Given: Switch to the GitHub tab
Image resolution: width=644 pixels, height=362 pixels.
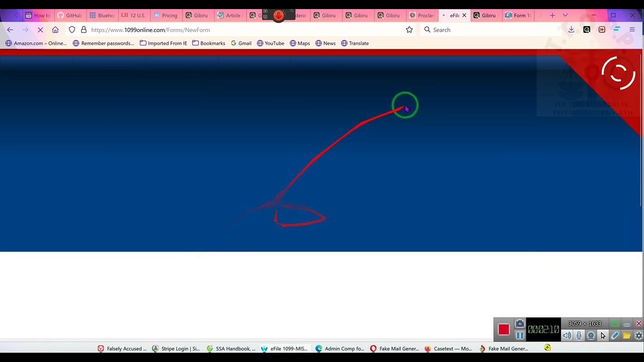Looking at the screenshot, I should point(69,16).
